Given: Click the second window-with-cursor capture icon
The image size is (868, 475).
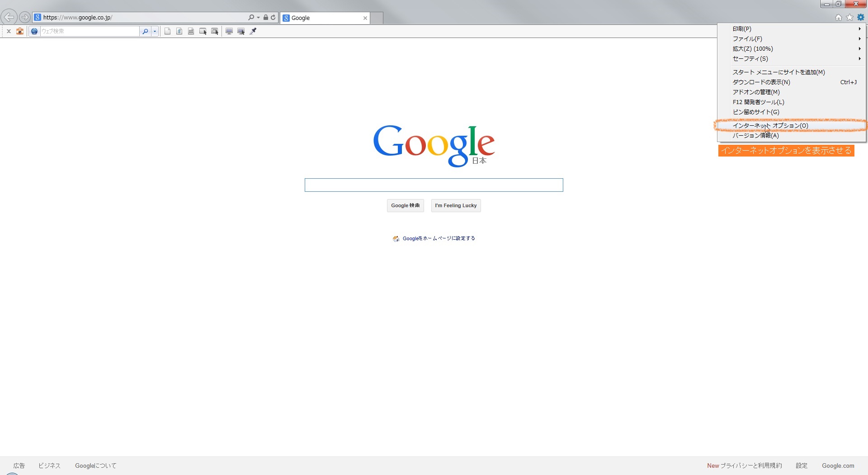Looking at the screenshot, I should pos(215,31).
